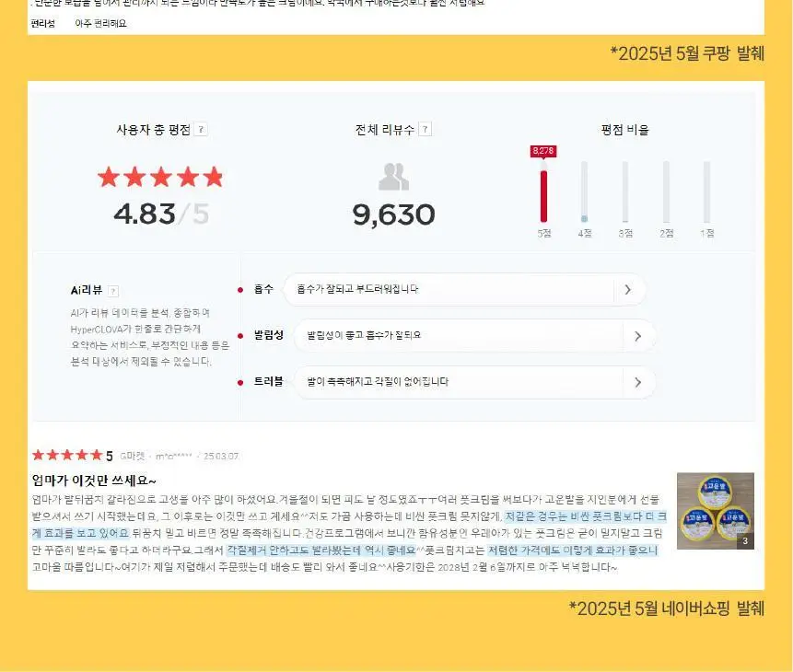Click the 사용자 총 평점 heading
Viewport: 793px width, 672px height.
point(153,130)
